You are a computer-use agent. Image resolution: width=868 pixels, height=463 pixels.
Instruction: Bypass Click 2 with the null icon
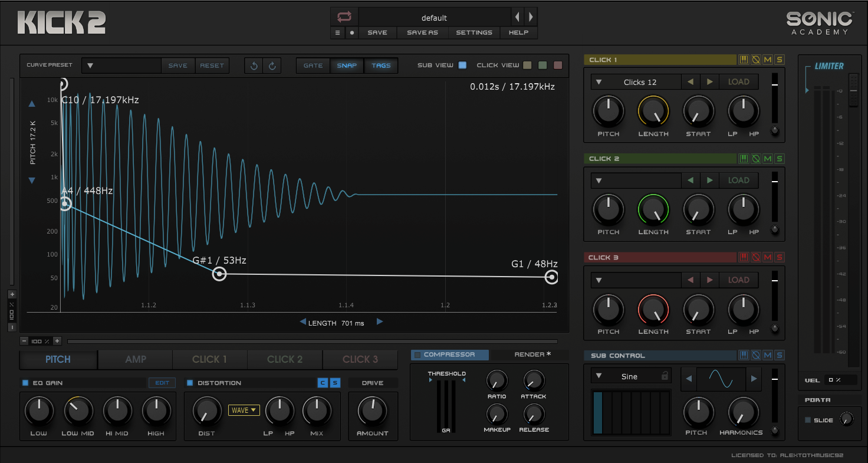point(756,159)
